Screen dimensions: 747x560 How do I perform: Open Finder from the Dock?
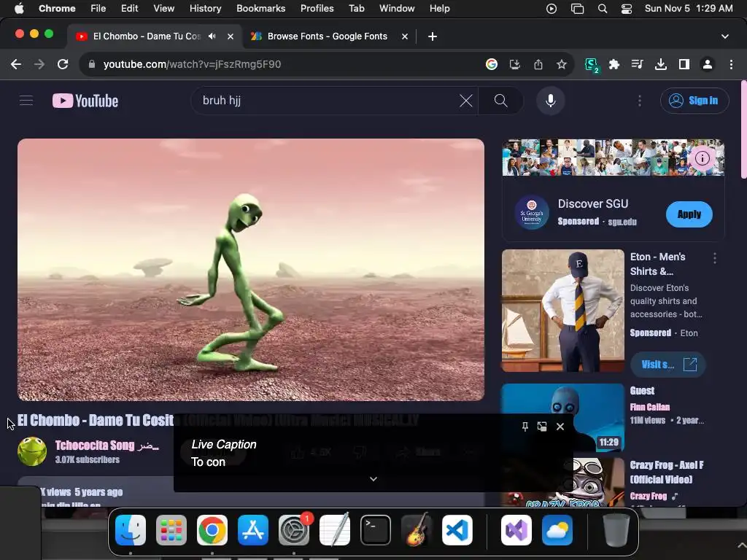pyautogui.click(x=131, y=530)
